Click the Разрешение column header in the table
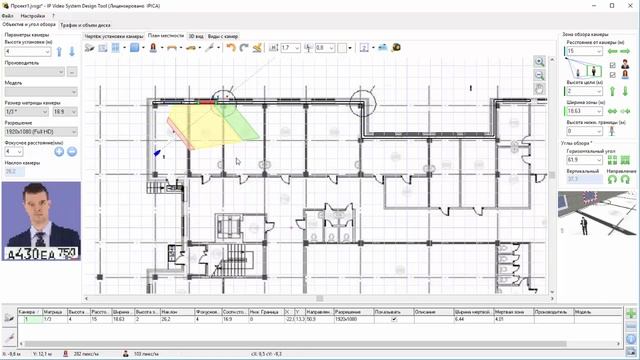640x360 pixels. (x=354, y=312)
